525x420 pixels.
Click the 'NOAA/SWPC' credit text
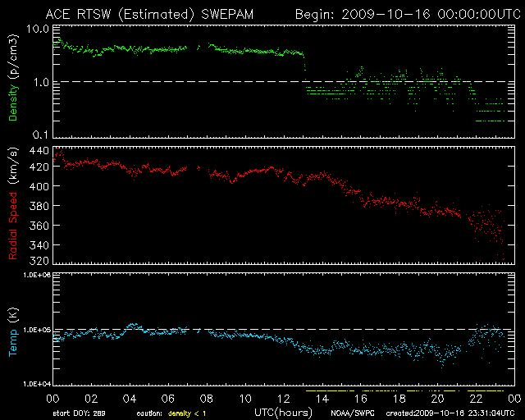[353, 413]
